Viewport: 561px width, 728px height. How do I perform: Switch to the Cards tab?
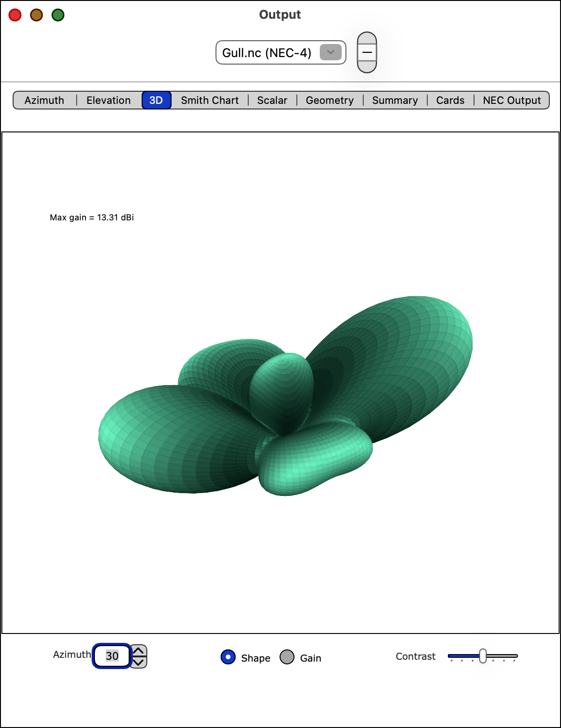point(450,100)
